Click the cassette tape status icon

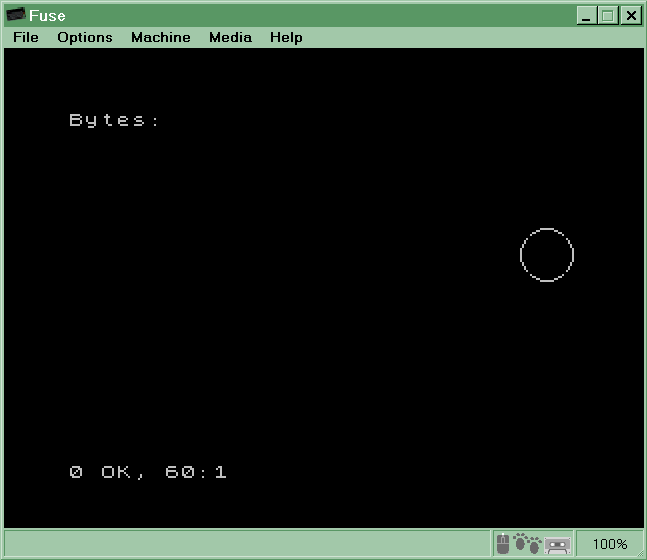click(x=557, y=545)
